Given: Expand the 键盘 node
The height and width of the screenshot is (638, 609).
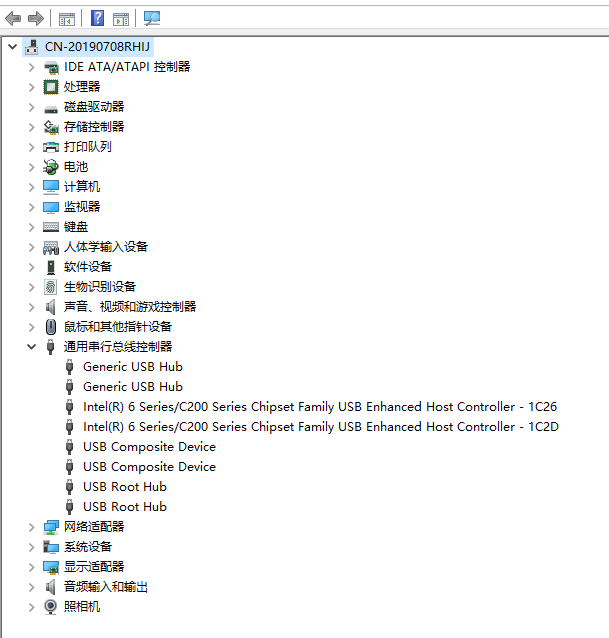Looking at the screenshot, I should pyautogui.click(x=32, y=227).
